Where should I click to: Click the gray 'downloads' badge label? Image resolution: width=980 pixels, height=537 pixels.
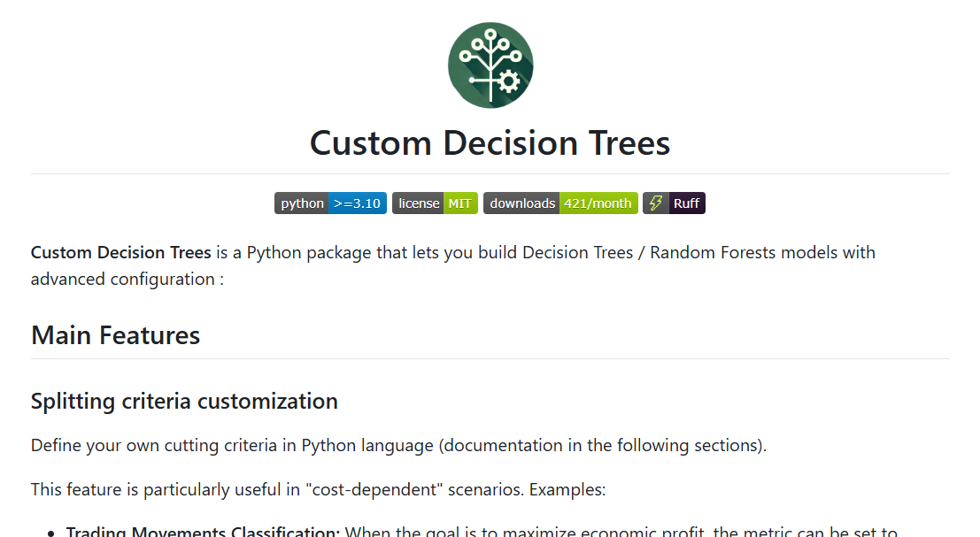(x=521, y=203)
